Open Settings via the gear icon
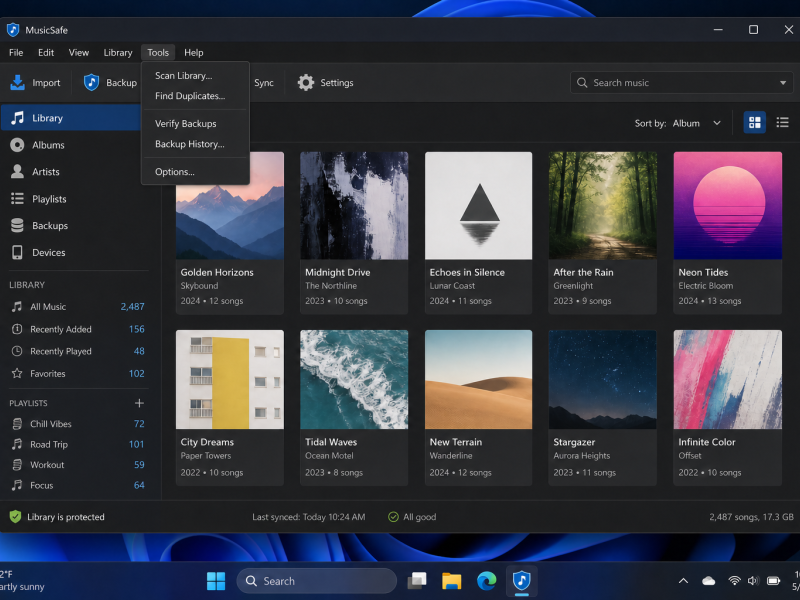The width and height of the screenshot is (800, 600). pos(306,82)
